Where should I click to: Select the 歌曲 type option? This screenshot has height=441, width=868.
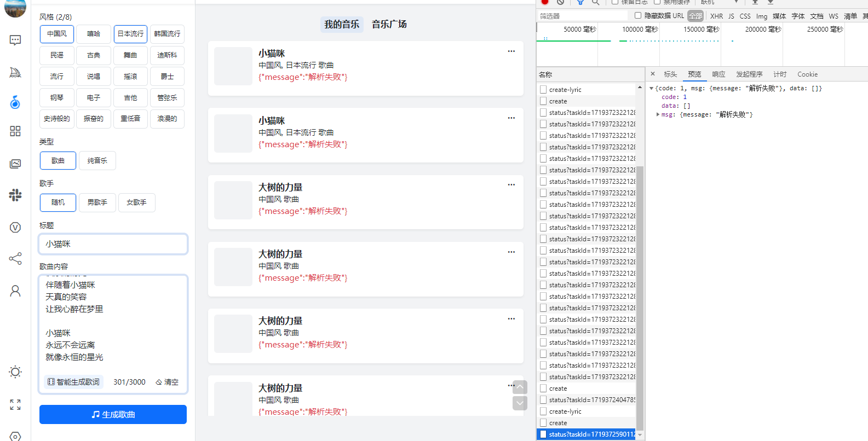click(x=58, y=161)
